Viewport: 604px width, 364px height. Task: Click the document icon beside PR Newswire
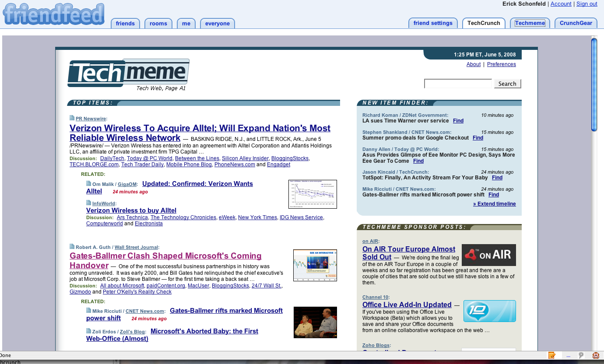72,118
